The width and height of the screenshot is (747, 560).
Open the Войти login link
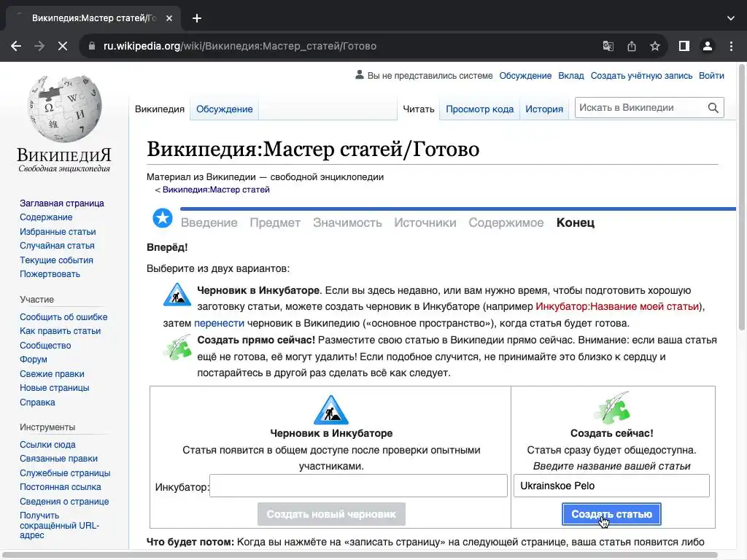pos(711,76)
